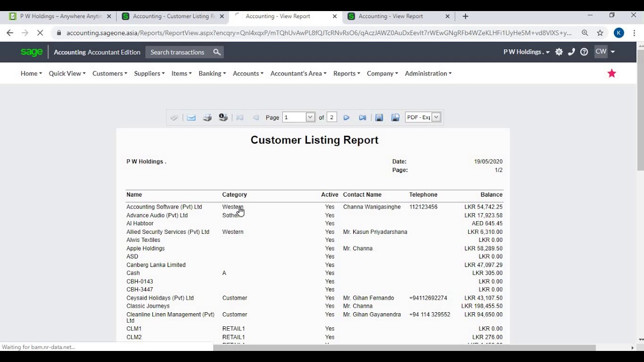Close the P W Holdings browser tab
The width and height of the screenshot is (644, 362).
[x=109, y=16]
